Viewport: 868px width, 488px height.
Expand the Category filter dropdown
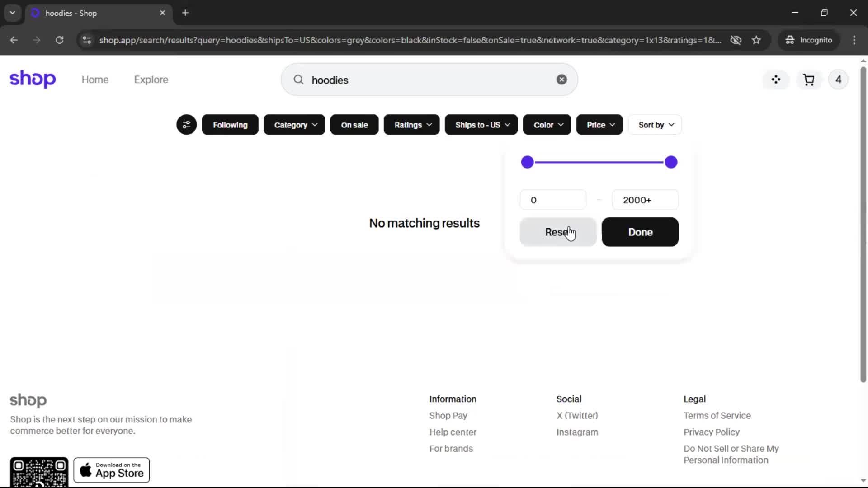click(294, 125)
